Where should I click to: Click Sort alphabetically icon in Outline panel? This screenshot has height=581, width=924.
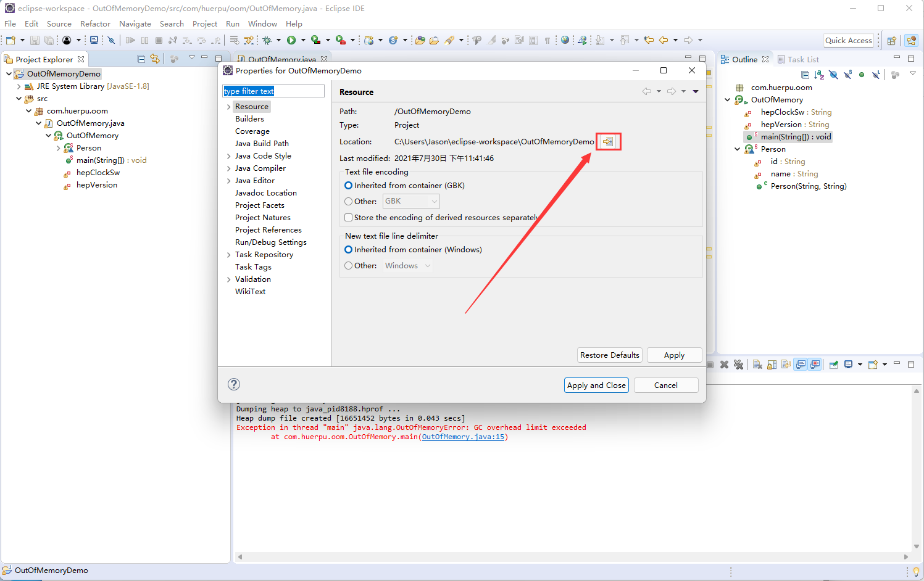coord(819,75)
